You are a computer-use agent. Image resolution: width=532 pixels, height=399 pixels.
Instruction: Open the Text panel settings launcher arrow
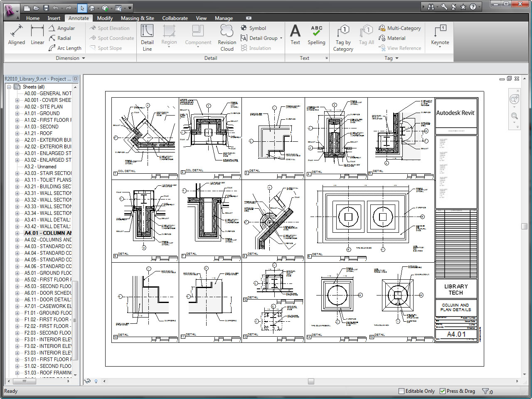pos(326,58)
